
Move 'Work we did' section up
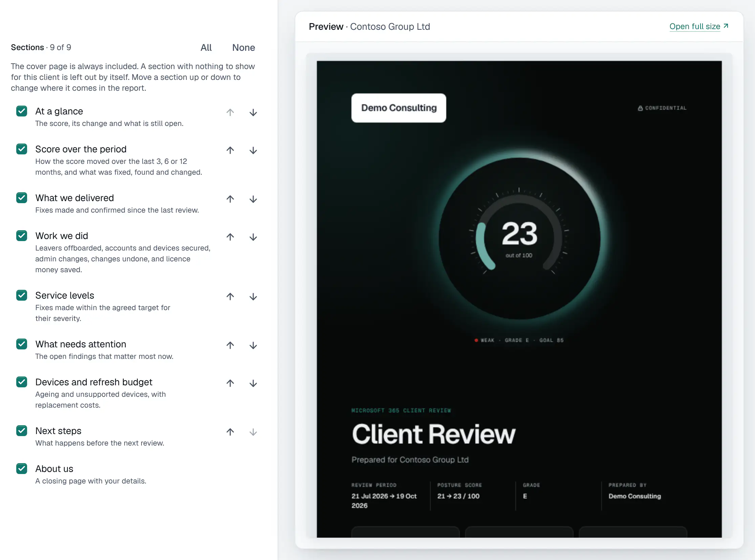230,237
